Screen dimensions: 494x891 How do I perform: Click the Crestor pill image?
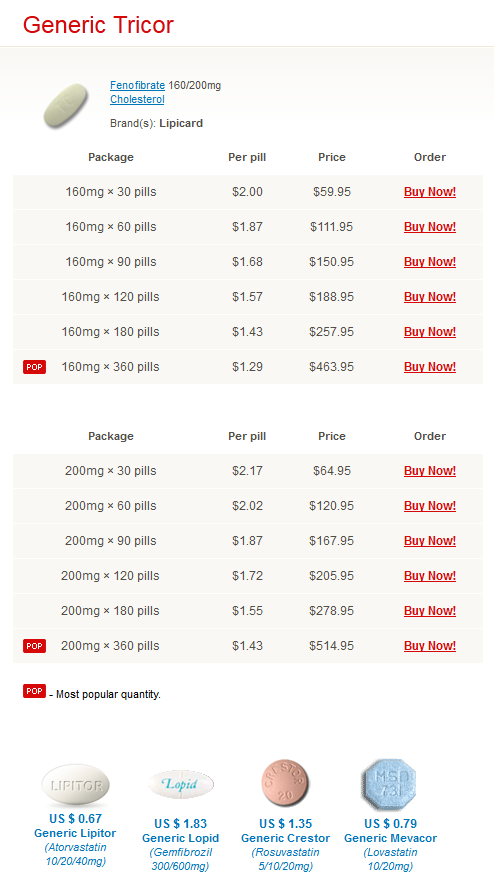[285, 784]
